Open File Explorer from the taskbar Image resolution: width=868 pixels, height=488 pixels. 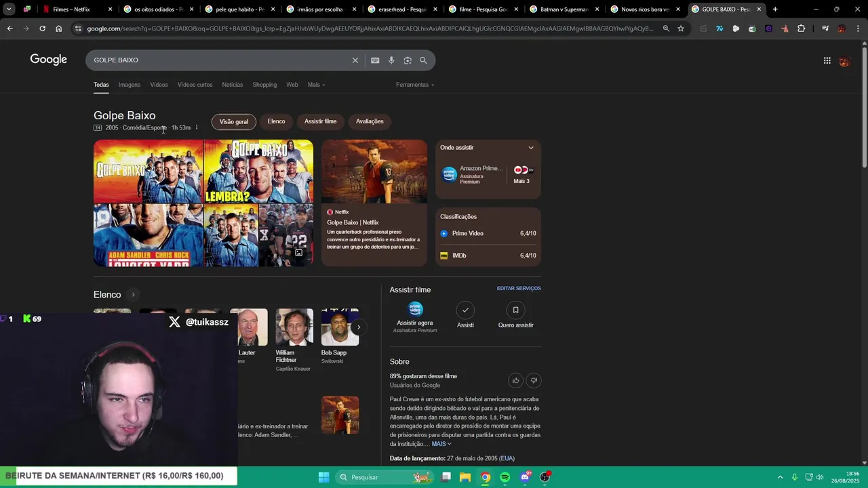[x=465, y=477]
